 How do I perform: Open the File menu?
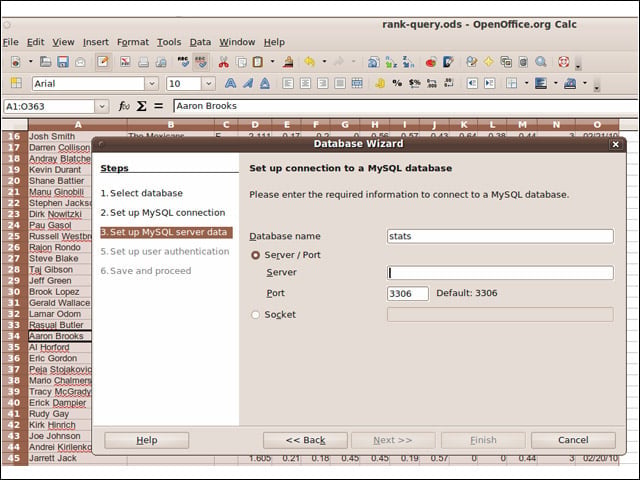tap(11, 42)
